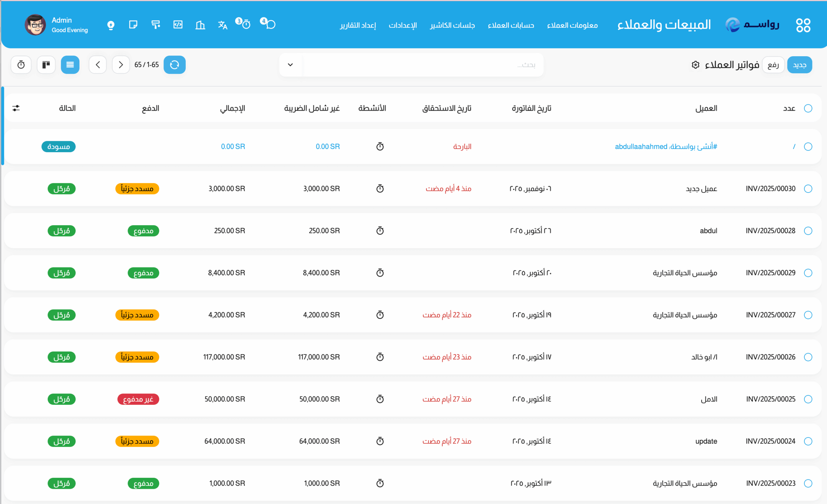Click the sticky note icon in header
This screenshot has height=504, width=827.
click(133, 25)
